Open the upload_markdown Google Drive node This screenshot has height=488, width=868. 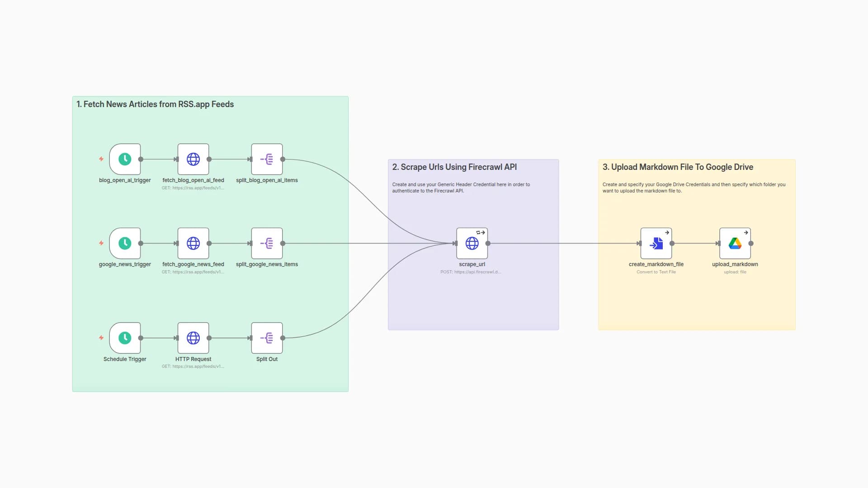pyautogui.click(x=735, y=243)
